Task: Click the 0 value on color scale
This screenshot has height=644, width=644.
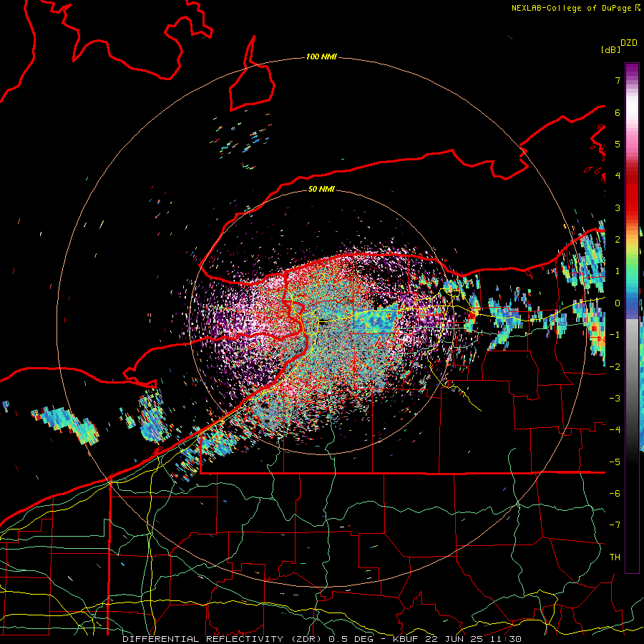Action: coord(618,303)
